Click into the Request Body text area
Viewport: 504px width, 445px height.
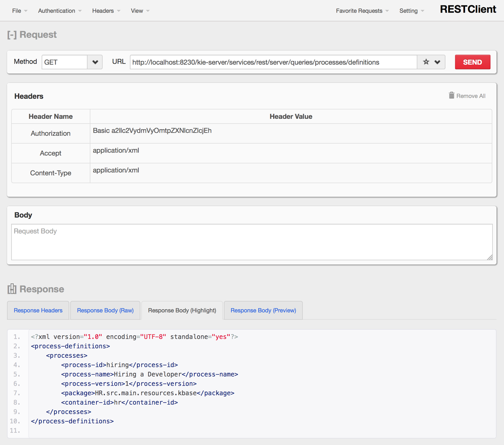point(252,242)
